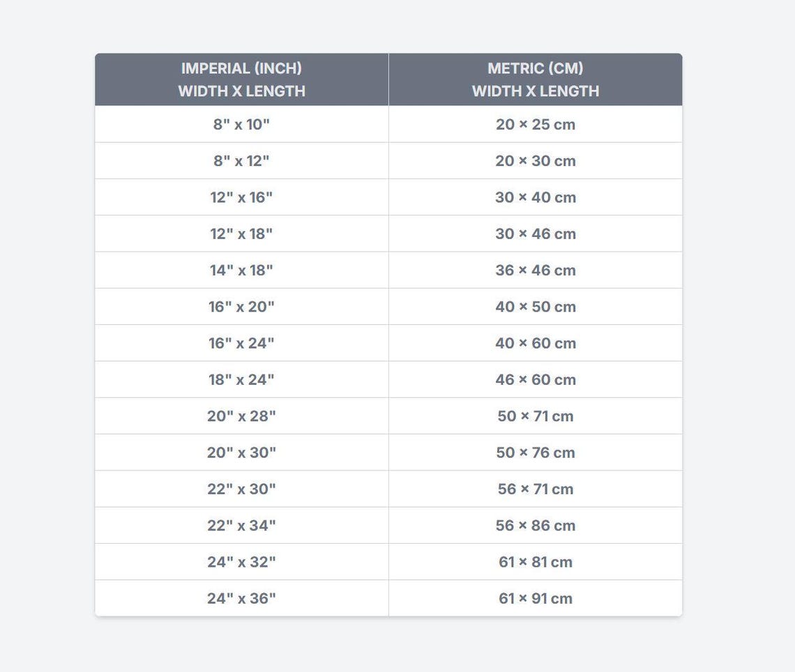Click the 30 × 40 cm cell
The width and height of the screenshot is (795, 672).
tap(536, 197)
